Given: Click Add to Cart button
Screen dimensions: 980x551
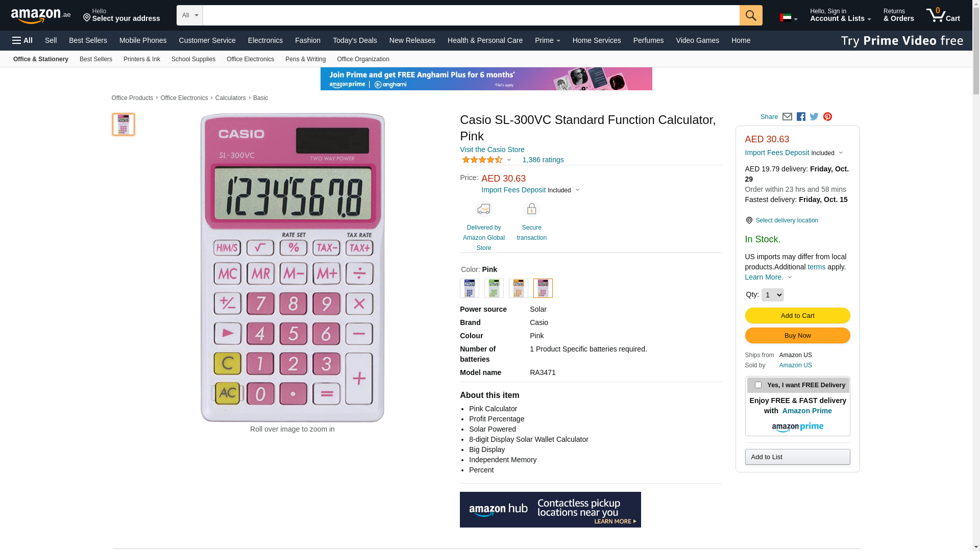Looking at the screenshot, I should pyautogui.click(x=797, y=316).
